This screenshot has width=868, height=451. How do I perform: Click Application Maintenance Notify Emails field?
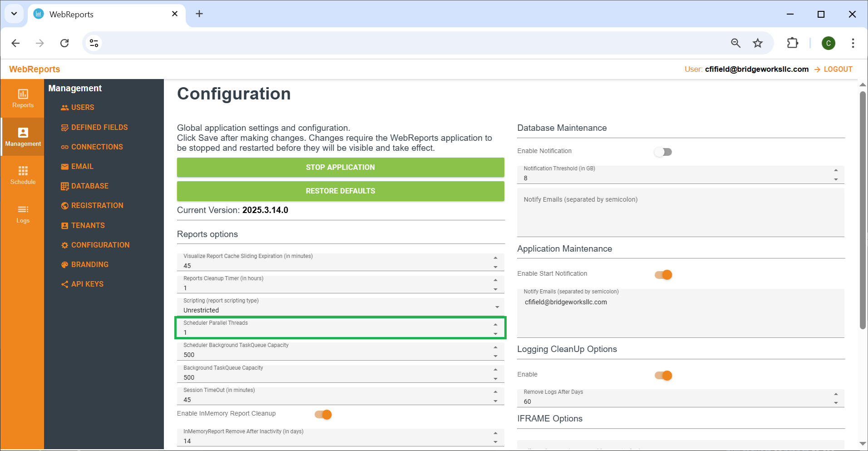click(x=681, y=313)
